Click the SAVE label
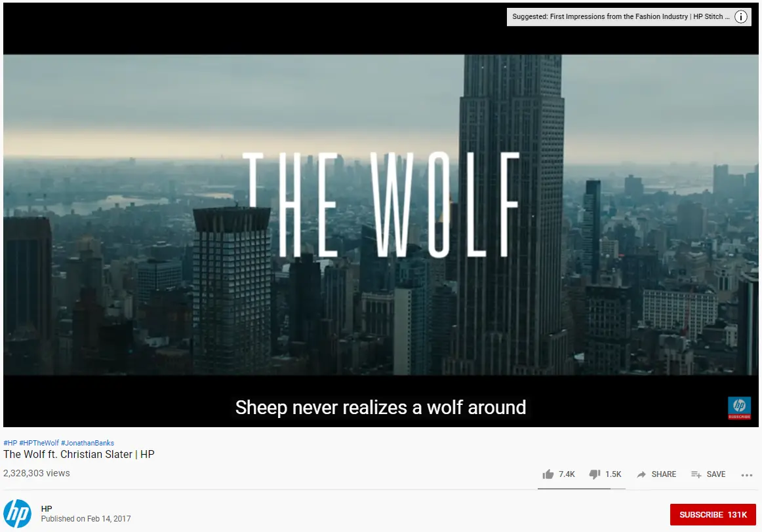This screenshot has width=762, height=532. pyautogui.click(x=716, y=474)
